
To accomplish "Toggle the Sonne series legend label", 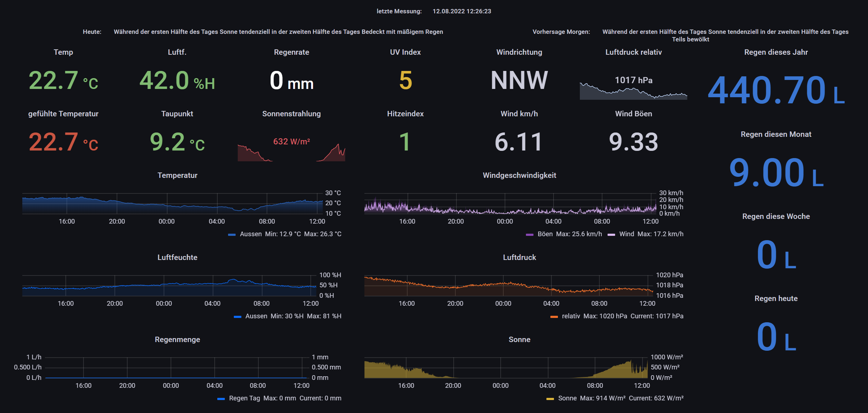I will click(567, 398).
